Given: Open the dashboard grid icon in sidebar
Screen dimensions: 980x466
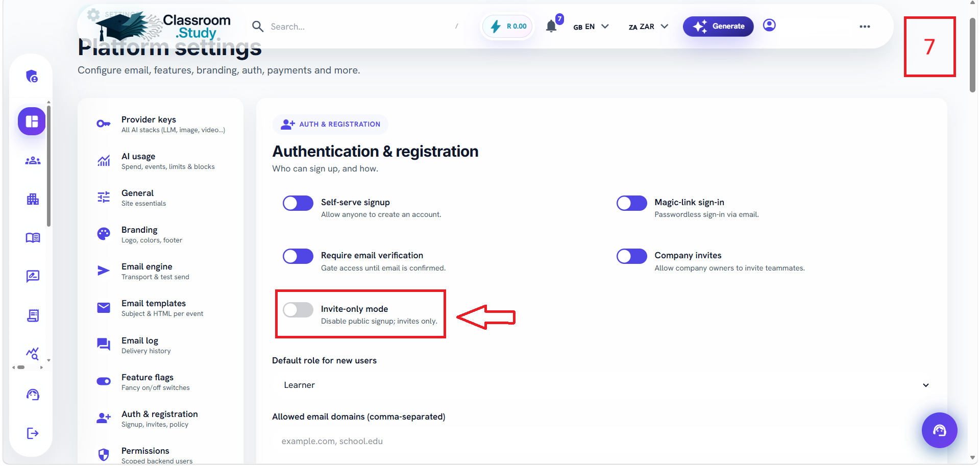Looking at the screenshot, I should point(32,121).
